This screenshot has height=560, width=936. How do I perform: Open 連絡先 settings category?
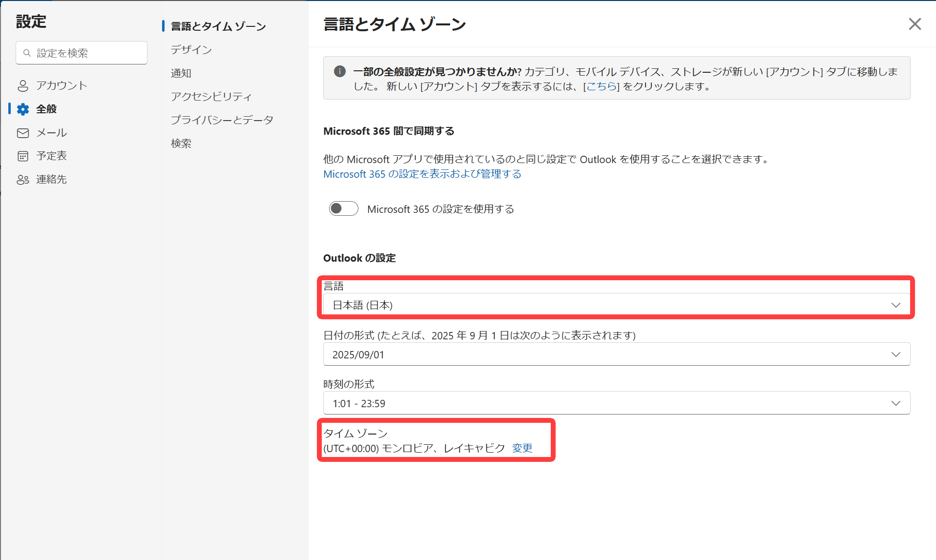tap(52, 179)
